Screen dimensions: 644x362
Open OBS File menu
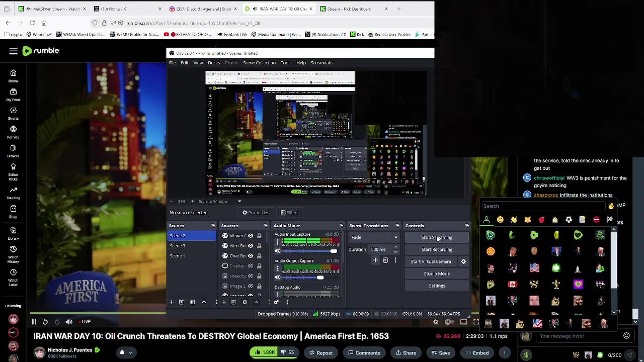point(172,63)
